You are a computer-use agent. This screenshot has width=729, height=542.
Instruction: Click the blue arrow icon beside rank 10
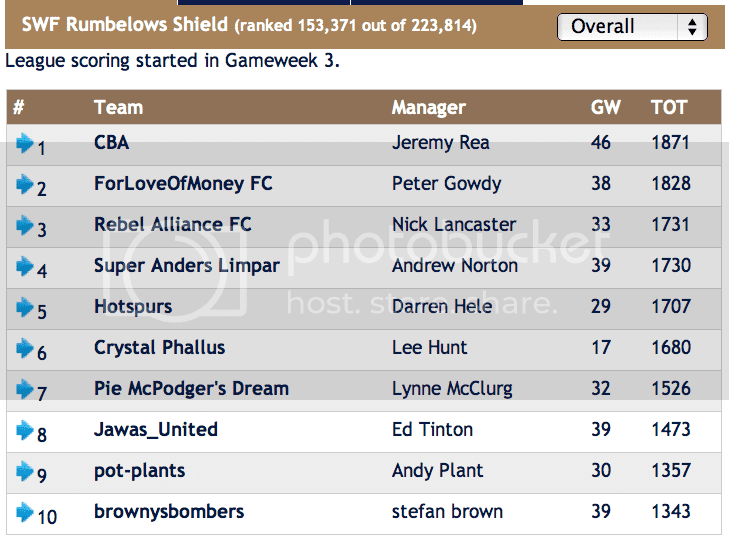point(25,512)
